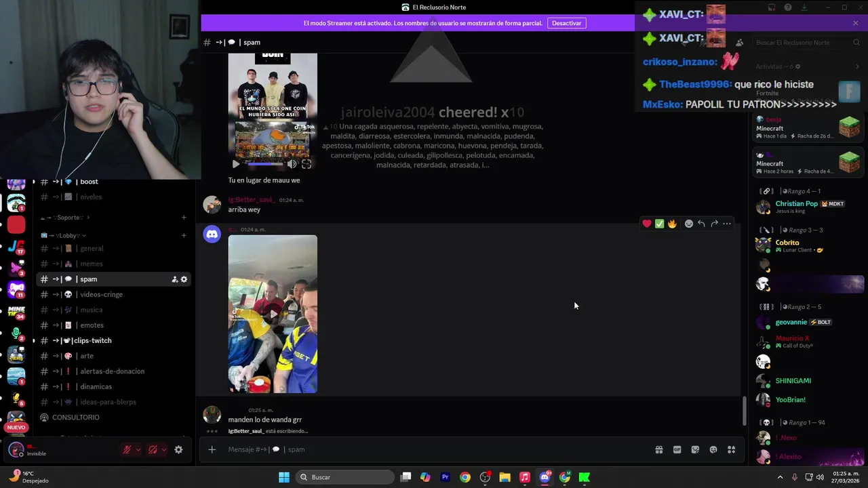Open more options on hovered message
This screenshot has width=868, height=488.
pos(727,224)
